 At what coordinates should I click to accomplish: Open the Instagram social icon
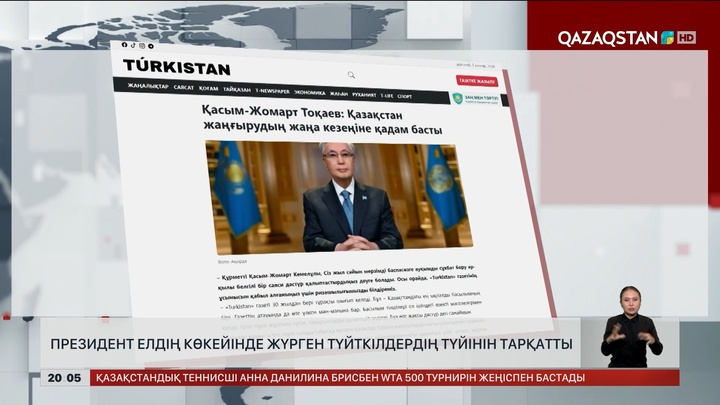(142, 45)
